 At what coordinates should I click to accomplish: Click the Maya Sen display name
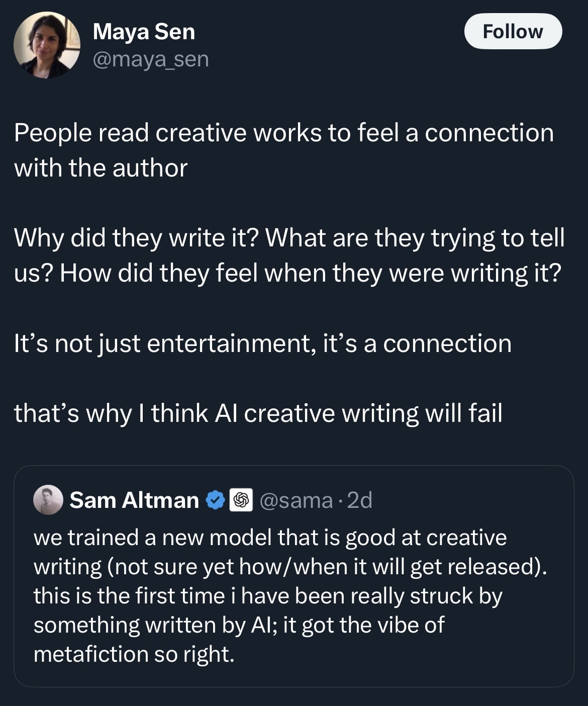144,32
